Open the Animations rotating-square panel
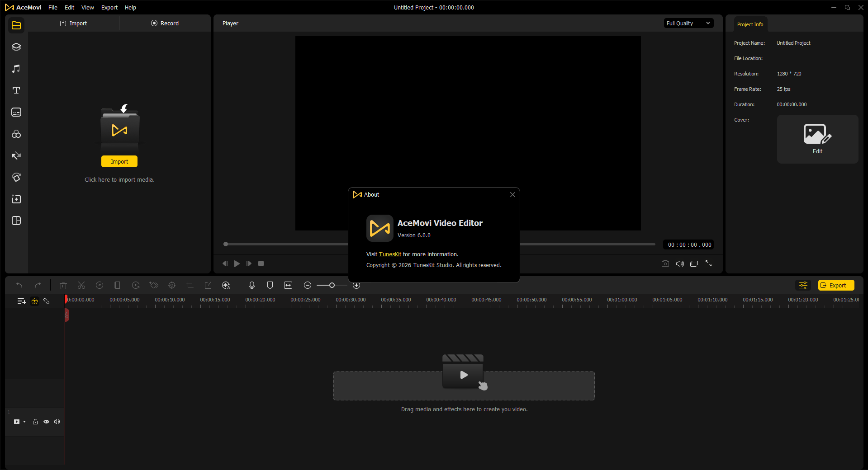 pyautogui.click(x=16, y=178)
